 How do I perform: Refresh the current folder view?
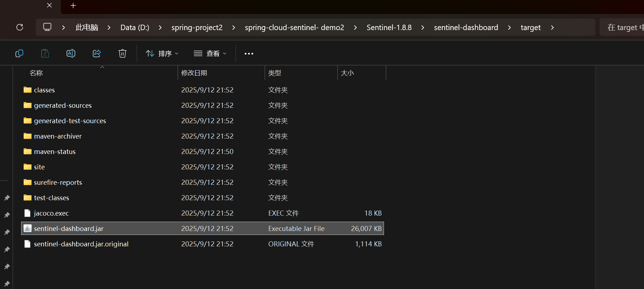[20, 27]
